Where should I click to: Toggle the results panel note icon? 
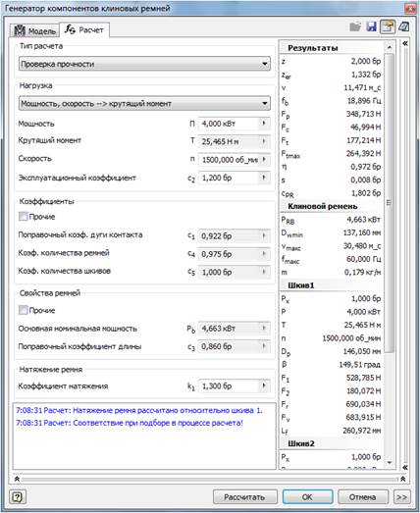tap(388, 26)
